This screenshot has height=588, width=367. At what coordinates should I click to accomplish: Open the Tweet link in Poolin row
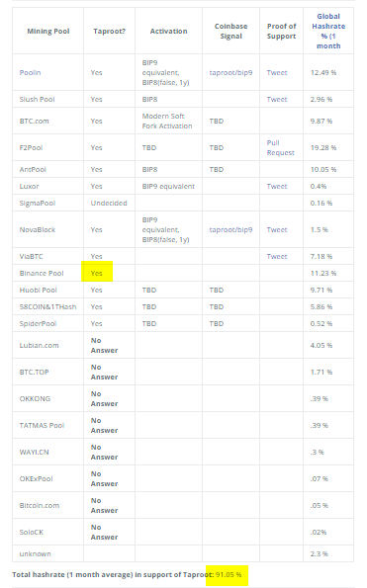click(277, 72)
